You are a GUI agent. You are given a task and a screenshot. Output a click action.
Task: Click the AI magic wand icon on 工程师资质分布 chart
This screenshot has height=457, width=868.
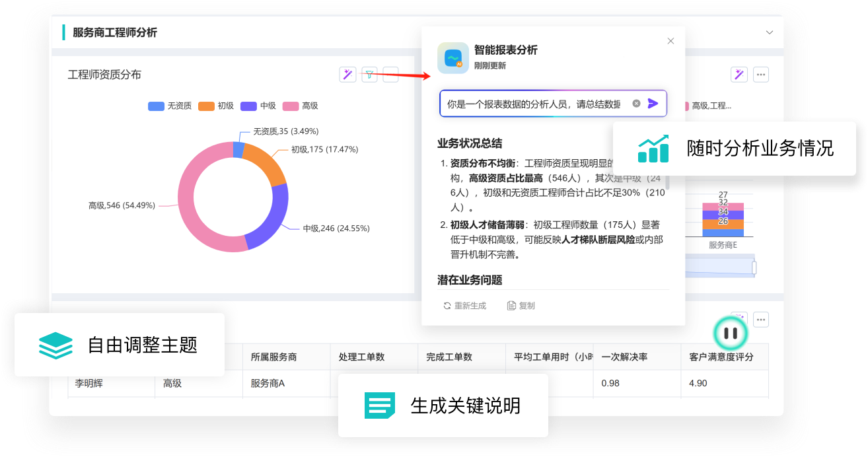347,75
